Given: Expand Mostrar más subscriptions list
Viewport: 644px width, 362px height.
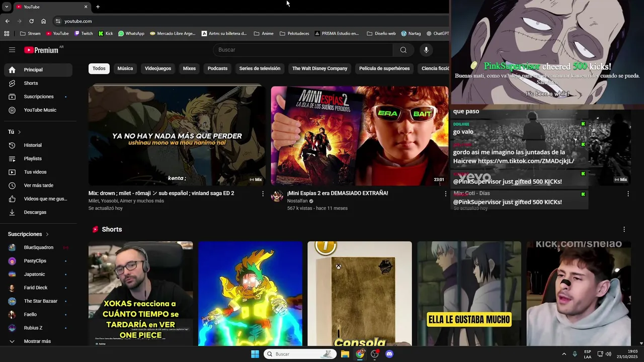Looking at the screenshot, I should click(x=38, y=341).
